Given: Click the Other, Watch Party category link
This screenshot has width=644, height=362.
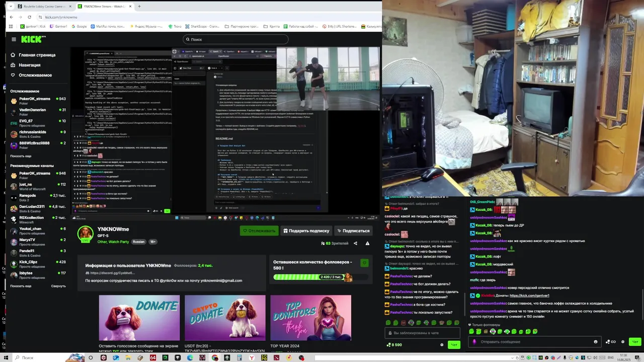Looking at the screenshot, I should 113,242.
